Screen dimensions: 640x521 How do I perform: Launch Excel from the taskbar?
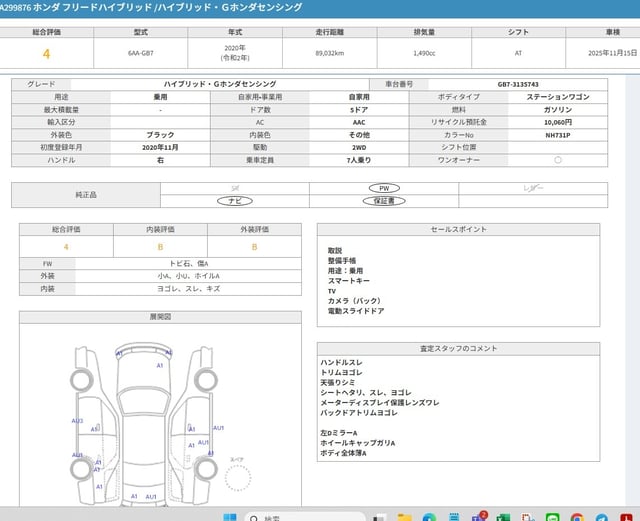pyautogui.click(x=503, y=516)
